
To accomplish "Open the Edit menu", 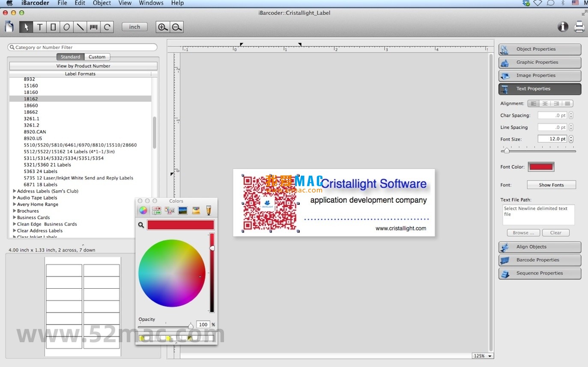I will [x=80, y=3].
